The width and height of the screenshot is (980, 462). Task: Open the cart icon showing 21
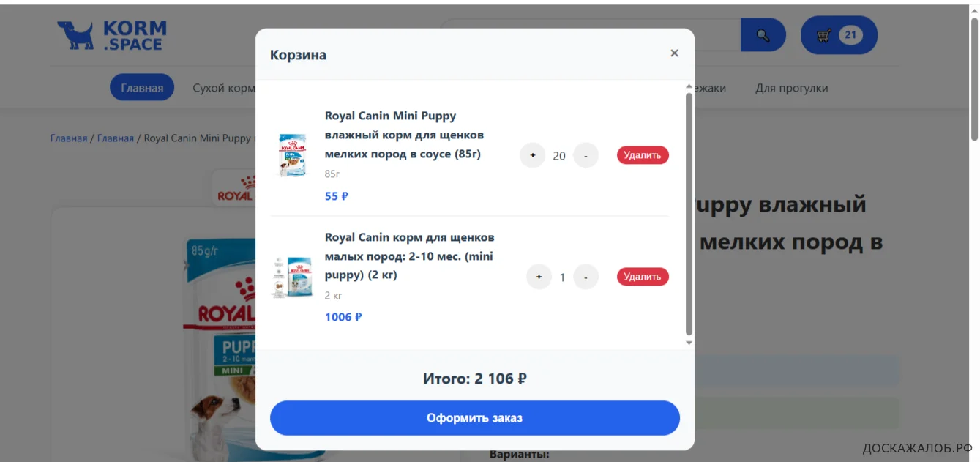pos(839,35)
